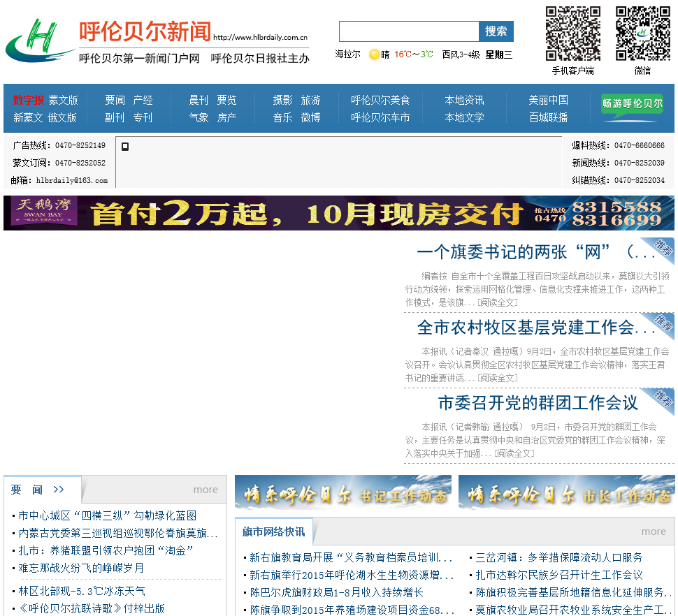Open news 扎市：养猪联盟引领农户抱团“淘金”
This screenshot has height=616, width=678.
(x=106, y=550)
